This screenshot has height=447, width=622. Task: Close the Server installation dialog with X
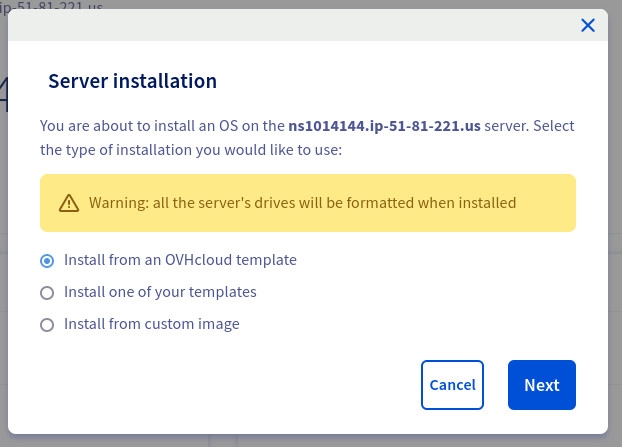(588, 25)
